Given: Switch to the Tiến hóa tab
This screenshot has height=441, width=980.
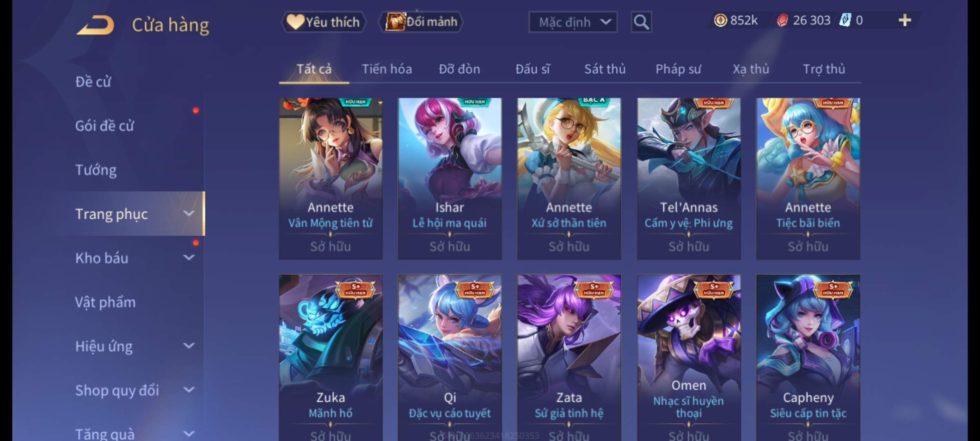Looking at the screenshot, I should pyautogui.click(x=387, y=69).
